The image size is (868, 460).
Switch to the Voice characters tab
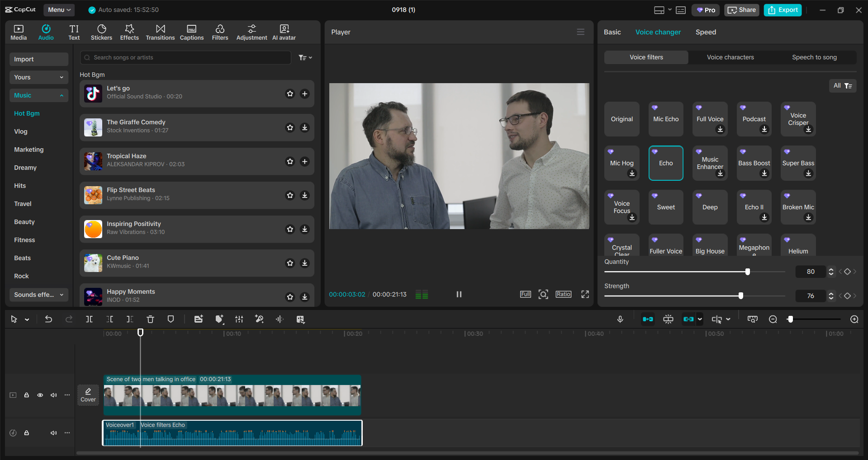tap(730, 57)
